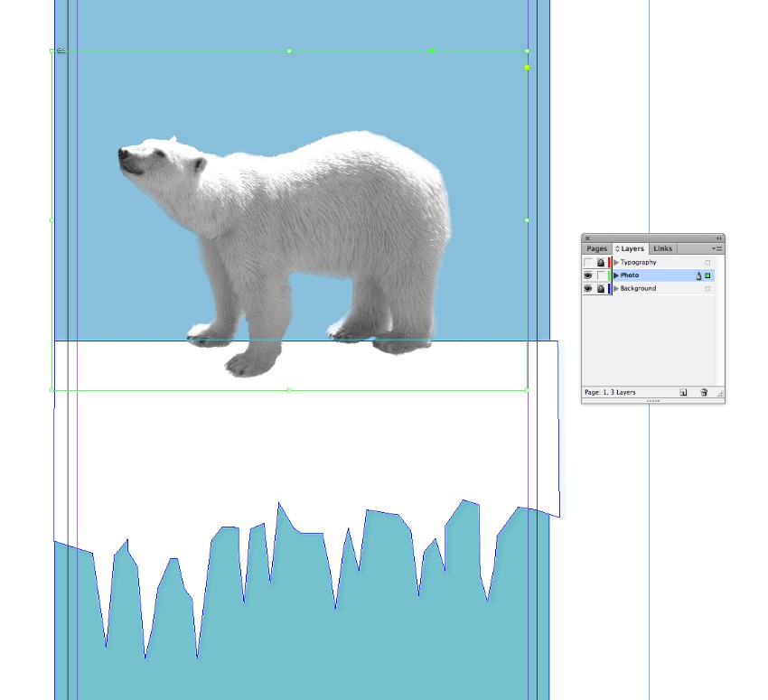Click the Layers panel resize grip corner
The height and width of the screenshot is (700, 768).
(720, 393)
